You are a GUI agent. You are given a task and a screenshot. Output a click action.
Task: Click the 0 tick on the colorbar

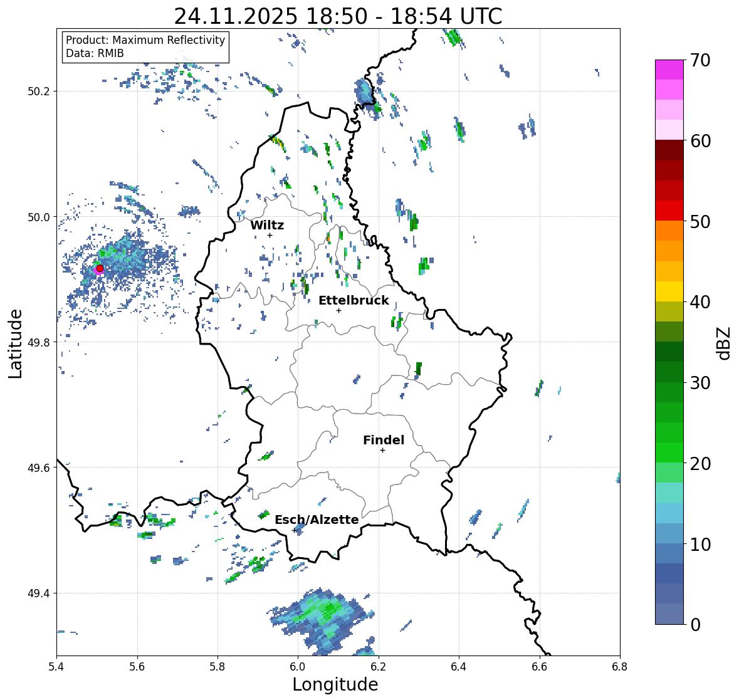click(695, 625)
